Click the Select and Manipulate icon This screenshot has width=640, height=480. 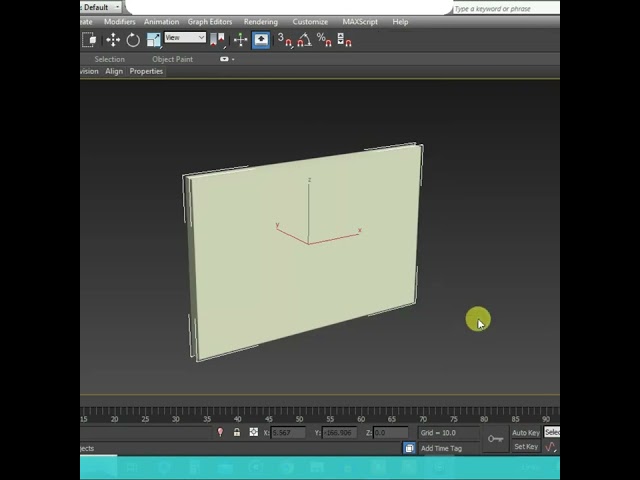click(x=240, y=40)
